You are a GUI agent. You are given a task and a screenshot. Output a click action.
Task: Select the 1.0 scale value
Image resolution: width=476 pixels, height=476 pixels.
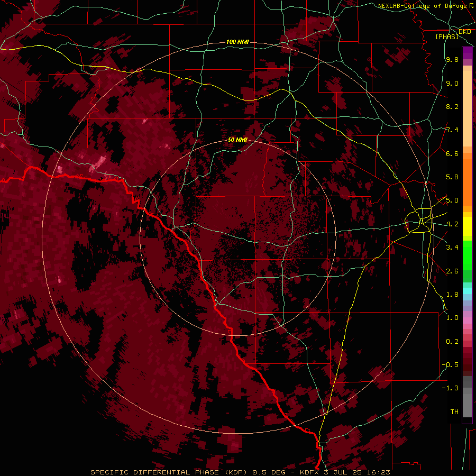pos(452,318)
